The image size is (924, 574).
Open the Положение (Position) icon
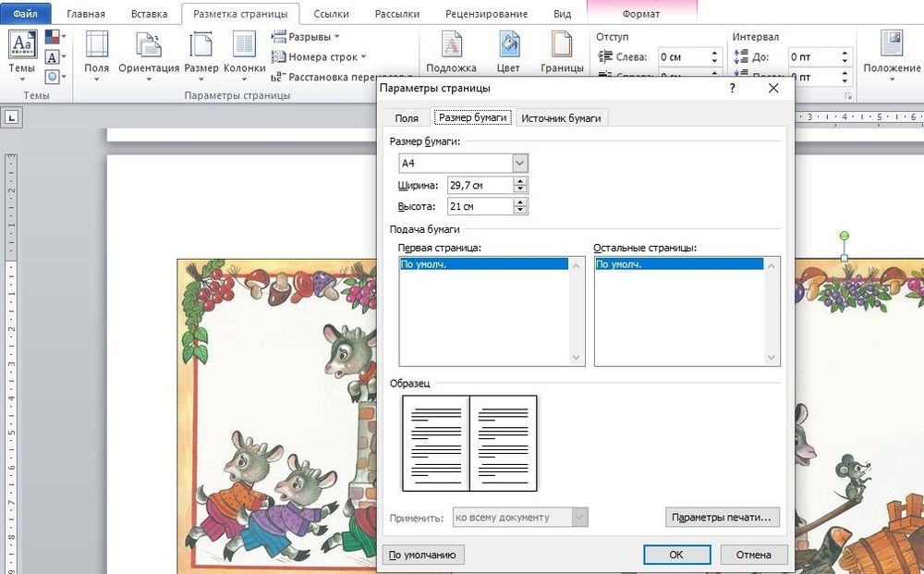[892, 46]
